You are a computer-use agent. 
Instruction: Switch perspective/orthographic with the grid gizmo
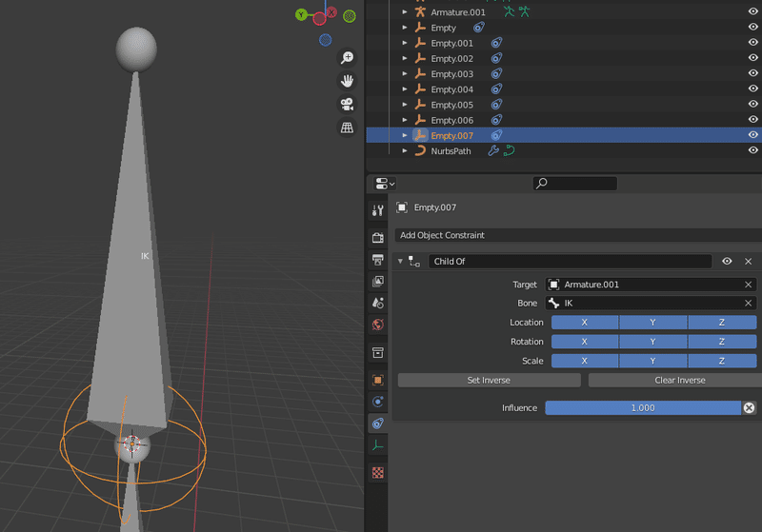[x=347, y=128]
